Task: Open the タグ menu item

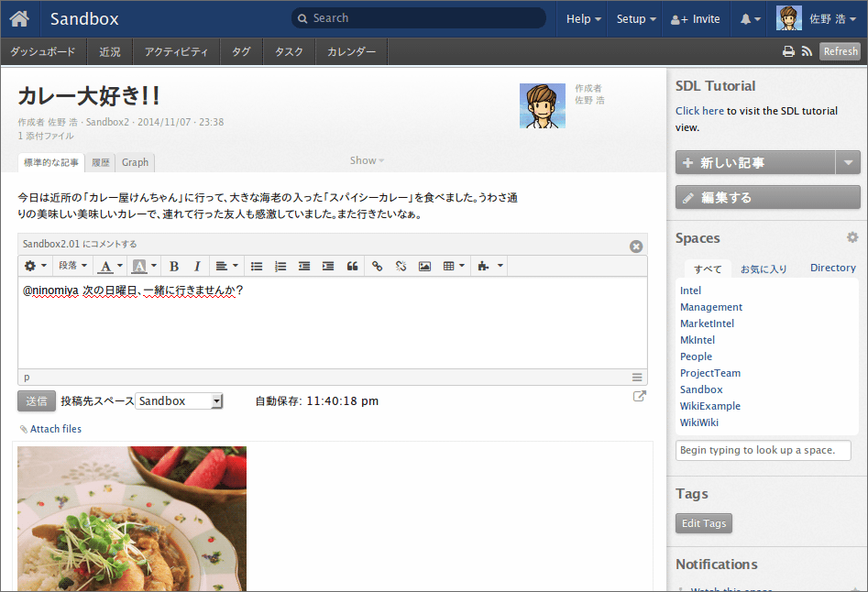Action: pos(241,52)
